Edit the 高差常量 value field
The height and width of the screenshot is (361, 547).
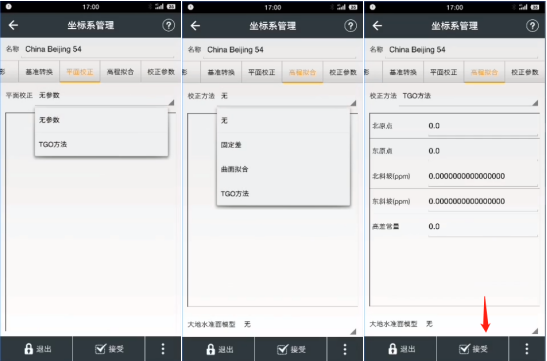(x=483, y=227)
